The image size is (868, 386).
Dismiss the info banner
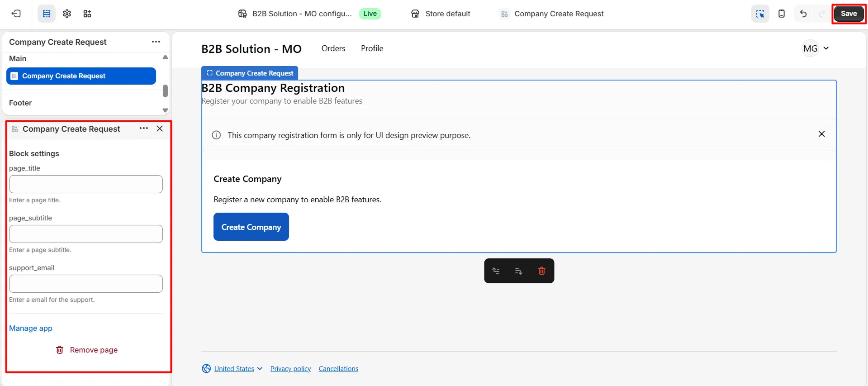822,134
